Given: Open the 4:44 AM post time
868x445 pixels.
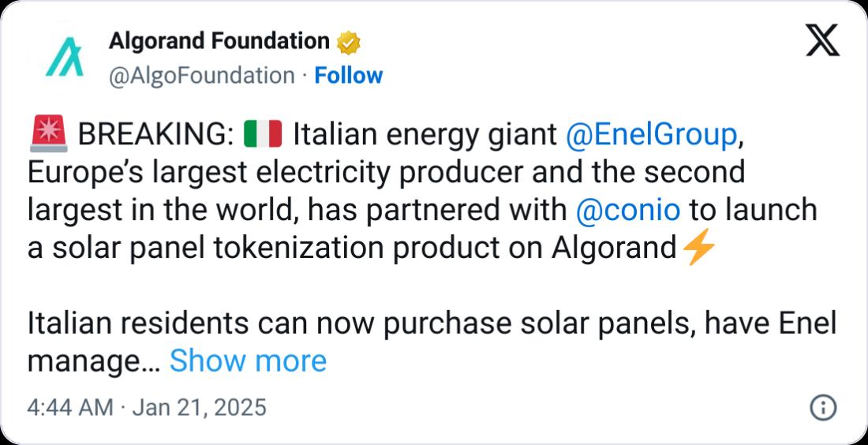Looking at the screenshot, I should click(70, 408).
